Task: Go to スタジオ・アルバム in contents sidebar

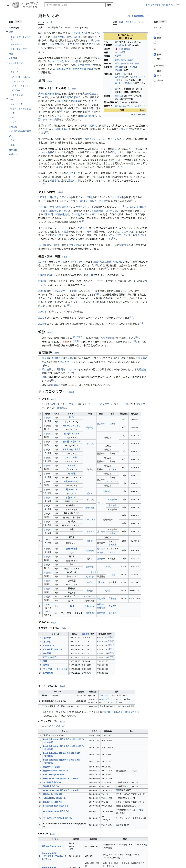Action: (x=21, y=77)
